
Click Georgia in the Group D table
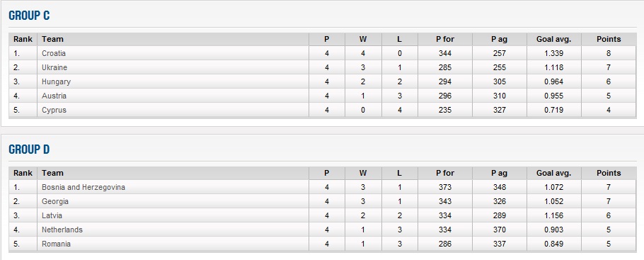(55, 202)
